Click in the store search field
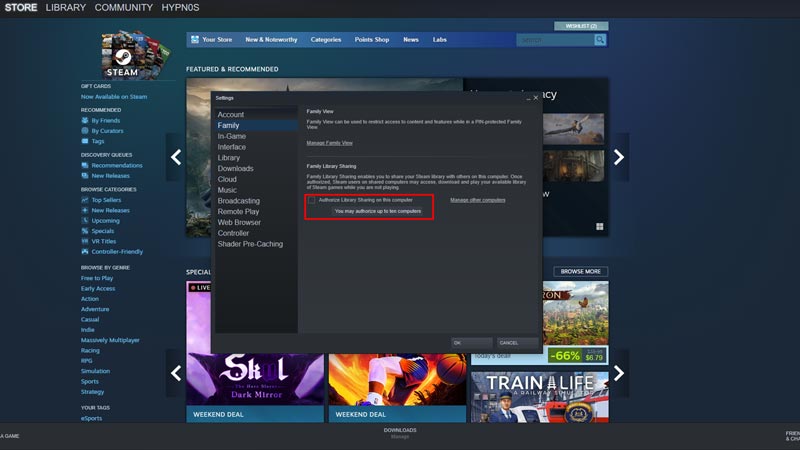Image resolution: width=800 pixels, height=450 pixels. pos(554,40)
